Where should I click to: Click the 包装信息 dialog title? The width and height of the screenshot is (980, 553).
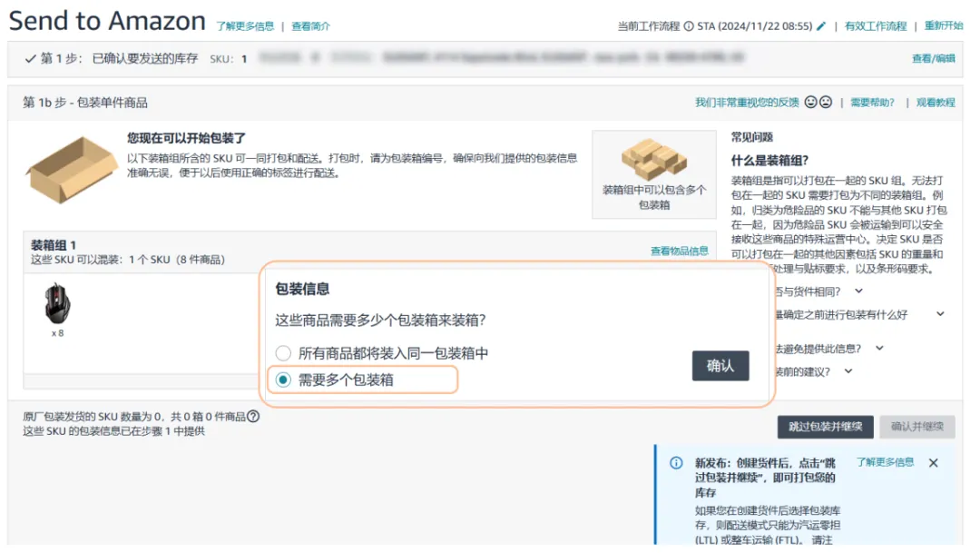(x=302, y=289)
